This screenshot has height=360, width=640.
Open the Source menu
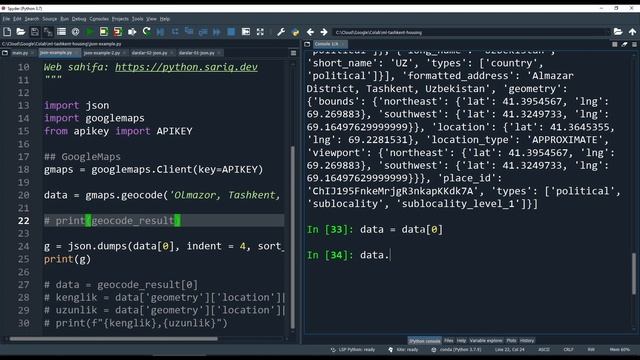point(50,19)
